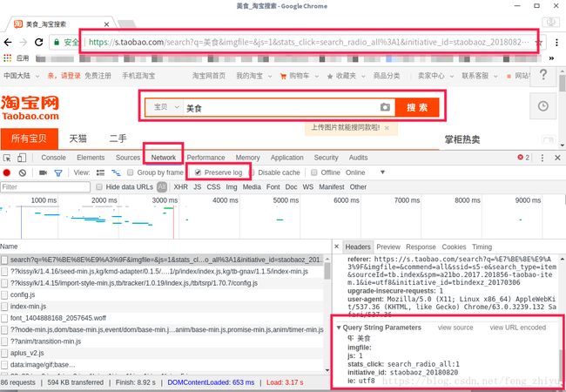The image size is (566, 392).
Task: Toggle the device toolbar icon
Action: 22,158
